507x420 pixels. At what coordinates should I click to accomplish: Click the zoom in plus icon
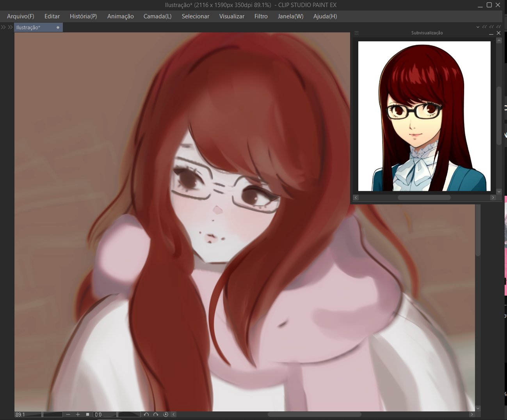[x=78, y=415]
